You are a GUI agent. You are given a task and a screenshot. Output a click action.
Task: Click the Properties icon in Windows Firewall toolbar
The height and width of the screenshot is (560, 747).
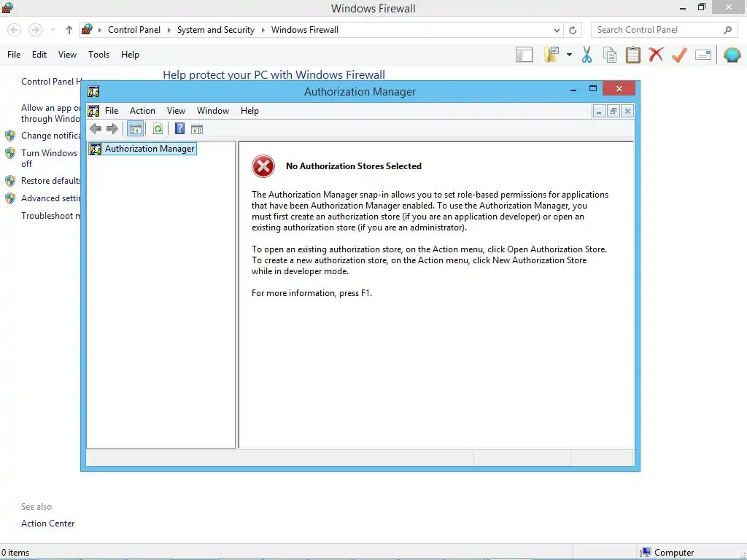click(703, 55)
